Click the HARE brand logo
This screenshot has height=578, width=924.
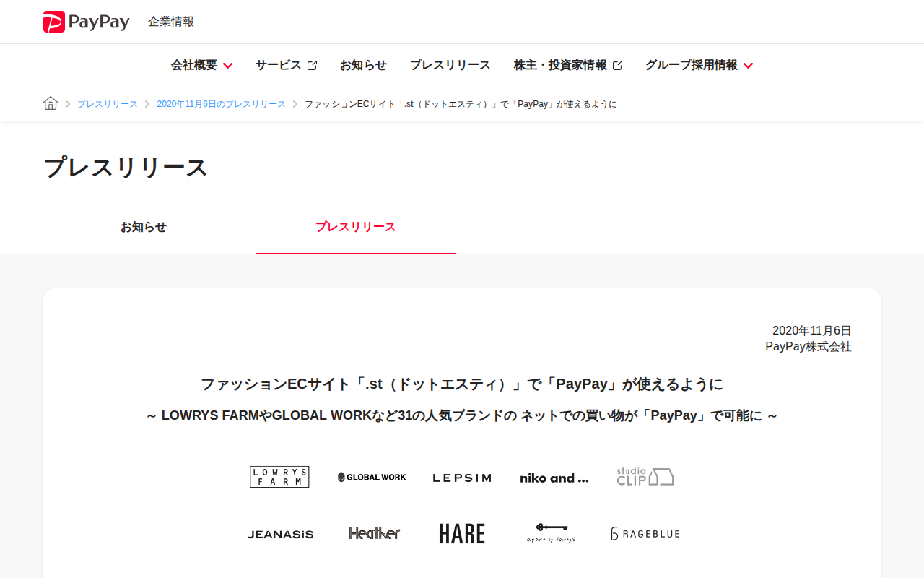462,534
